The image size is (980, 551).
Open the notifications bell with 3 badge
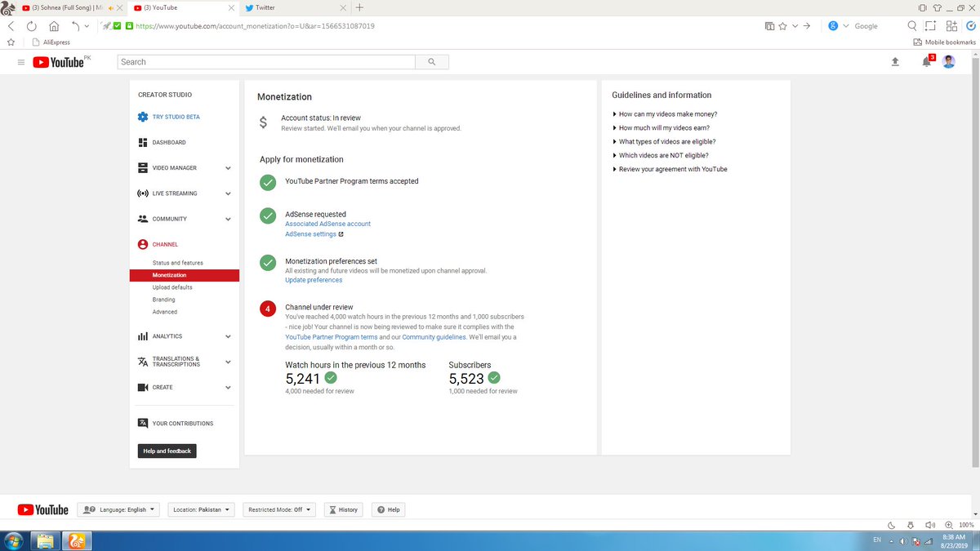pos(926,62)
